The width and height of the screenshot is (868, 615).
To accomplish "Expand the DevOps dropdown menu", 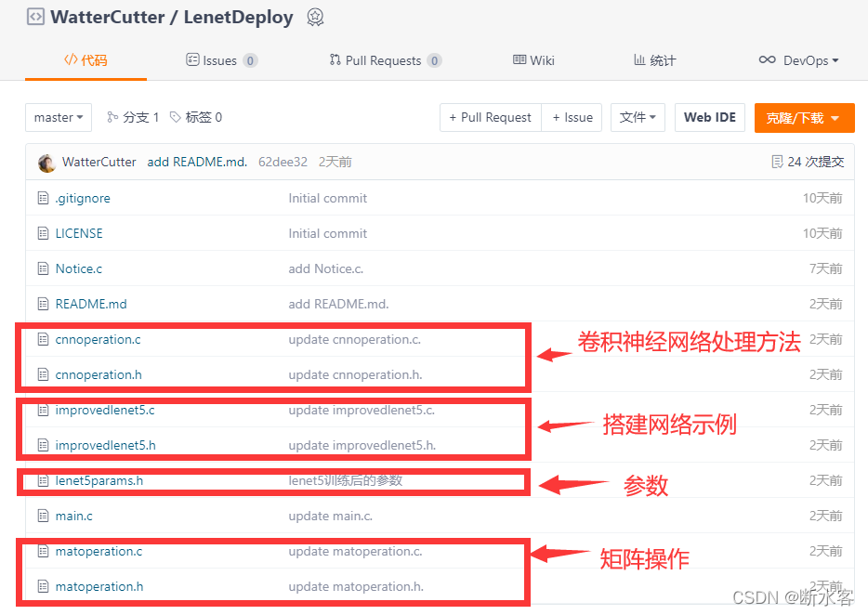I will 799,60.
